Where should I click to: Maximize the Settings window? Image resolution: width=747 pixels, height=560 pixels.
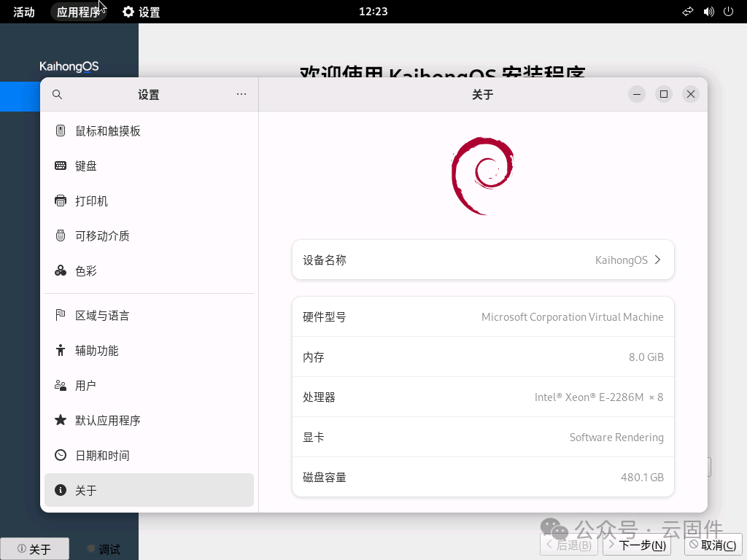coord(664,94)
